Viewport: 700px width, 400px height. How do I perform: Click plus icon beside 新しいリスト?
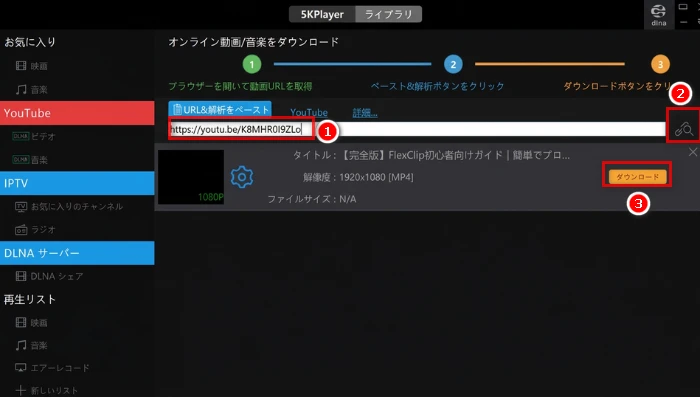(21, 390)
